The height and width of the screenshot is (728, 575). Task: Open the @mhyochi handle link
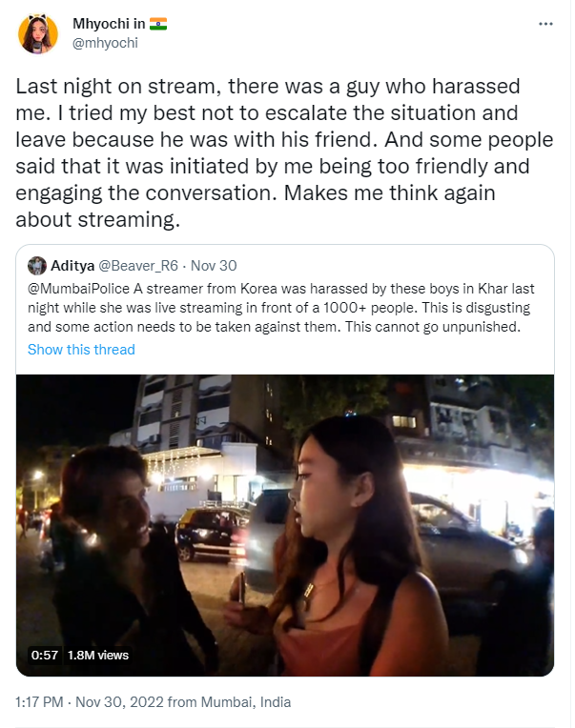106,43
